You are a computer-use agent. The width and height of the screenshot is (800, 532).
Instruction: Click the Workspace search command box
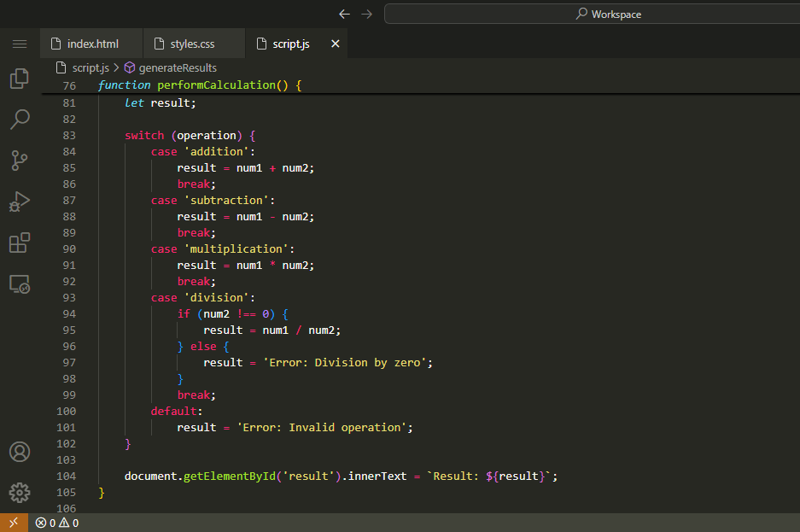tap(592, 14)
